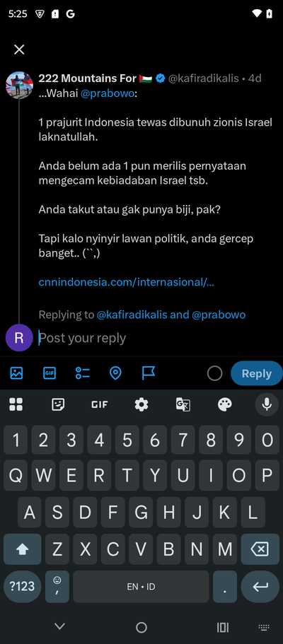Open keyboard apps grid menu
Screen dimensions: 283x644
click(x=16, y=405)
